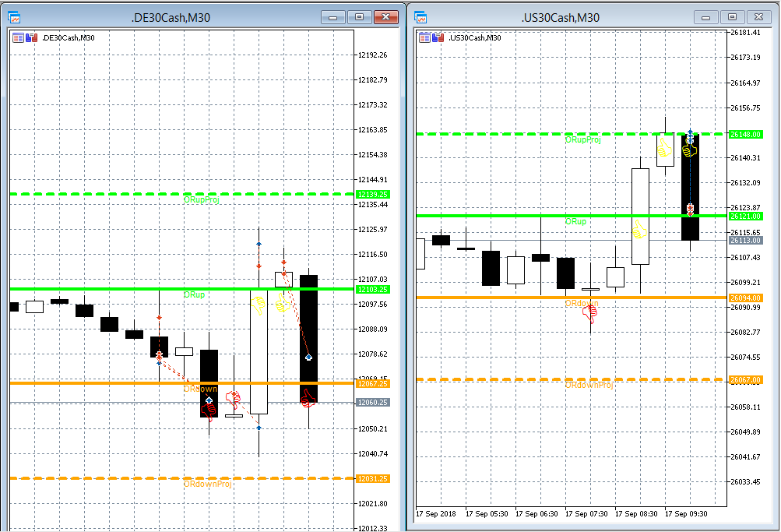Click the ORdown label on the DE30 chart
The height and width of the screenshot is (532, 781).
[x=200, y=389]
